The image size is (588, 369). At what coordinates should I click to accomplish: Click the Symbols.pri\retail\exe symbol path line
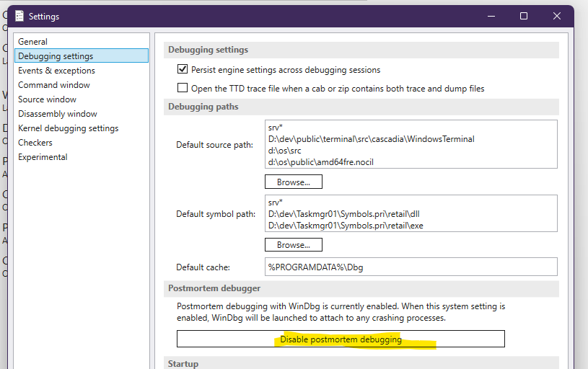[346, 226]
